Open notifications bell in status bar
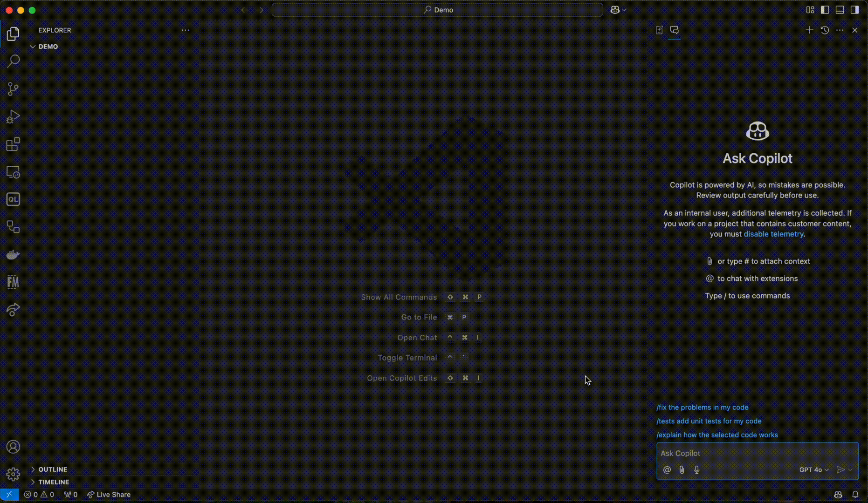The image size is (868, 503). click(x=855, y=495)
